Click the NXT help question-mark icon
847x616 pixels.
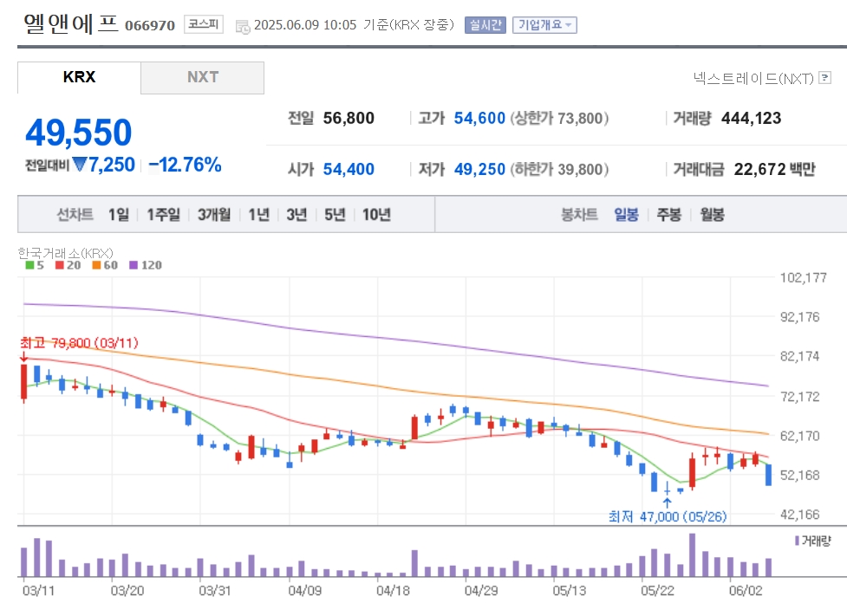pyautogui.click(x=824, y=78)
